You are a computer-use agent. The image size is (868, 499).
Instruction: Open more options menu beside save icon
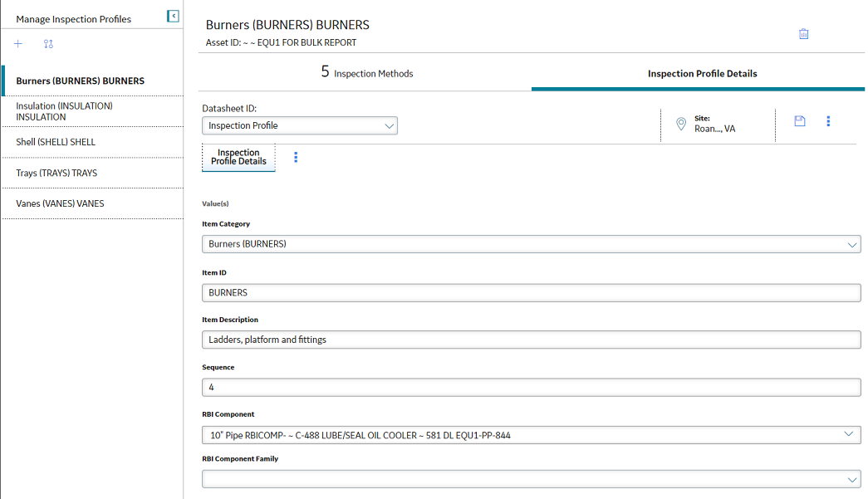point(828,121)
